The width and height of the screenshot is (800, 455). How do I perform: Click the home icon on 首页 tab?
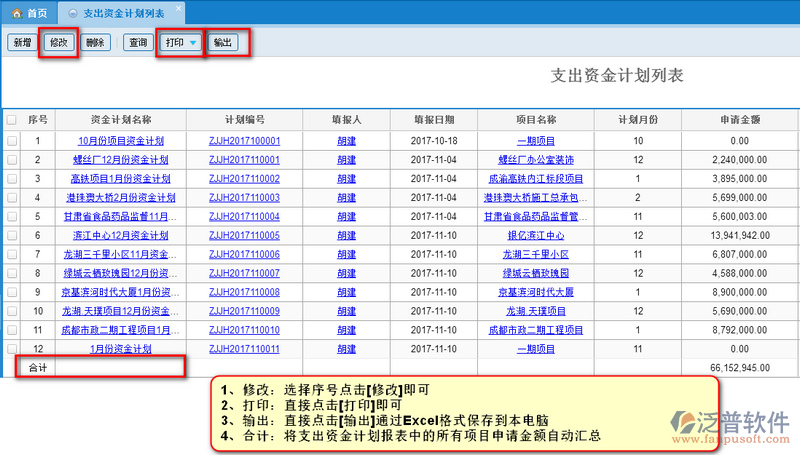point(17,13)
